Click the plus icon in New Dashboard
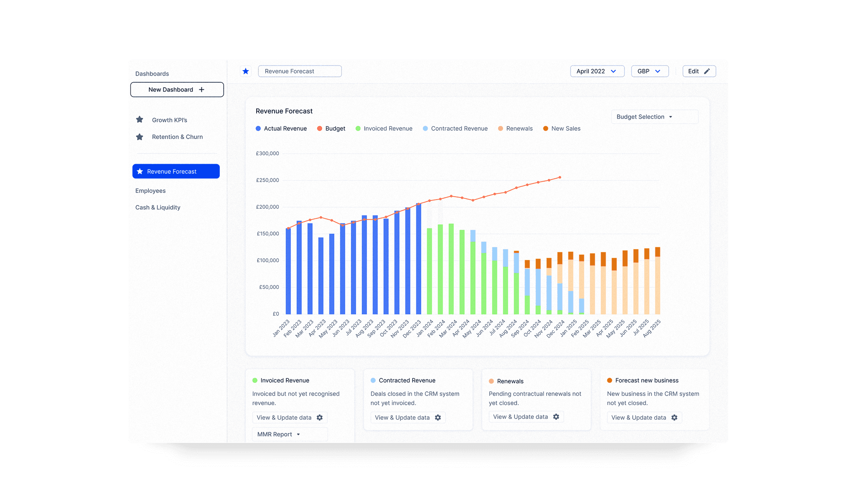Screen dimensions: 856x504 pos(201,89)
